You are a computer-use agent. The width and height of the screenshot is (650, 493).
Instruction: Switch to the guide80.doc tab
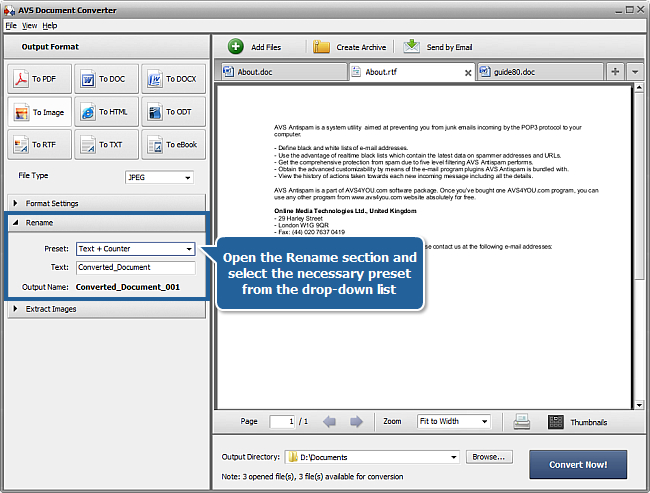point(540,72)
